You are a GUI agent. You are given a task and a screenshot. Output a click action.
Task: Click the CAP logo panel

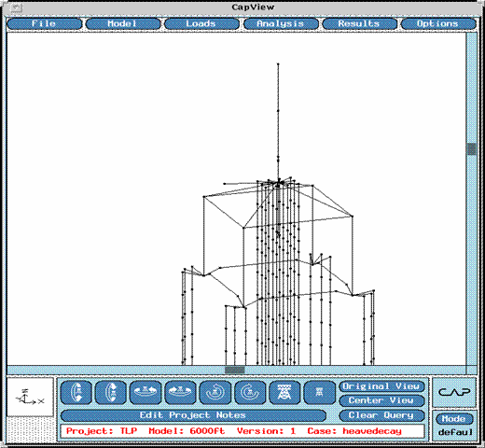point(454,392)
